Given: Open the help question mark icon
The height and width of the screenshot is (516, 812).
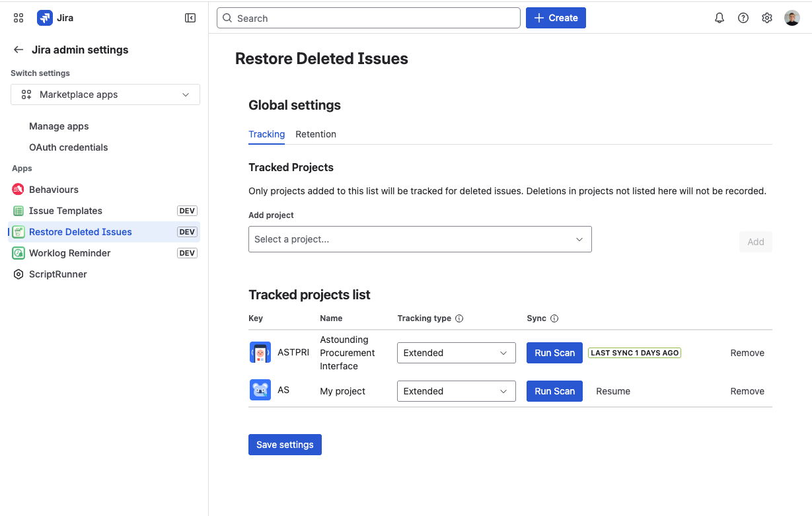Looking at the screenshot, I should coord(743,18).
